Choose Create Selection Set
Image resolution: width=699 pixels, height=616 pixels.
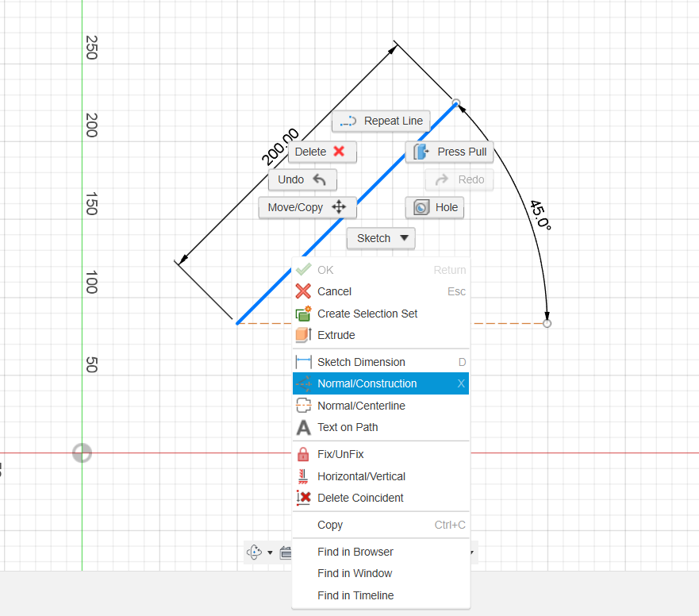[381, 314]
